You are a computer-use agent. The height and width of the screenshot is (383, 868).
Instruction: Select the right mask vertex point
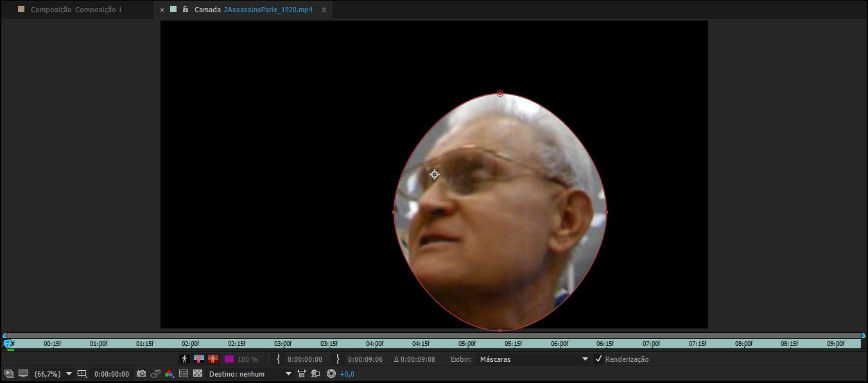[606, 212]
